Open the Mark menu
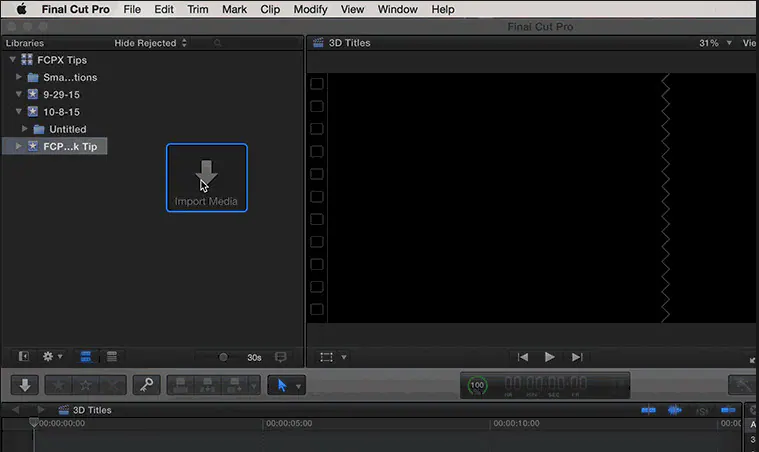The height and width of the screenshot is (452, 759). pos(234,9)
